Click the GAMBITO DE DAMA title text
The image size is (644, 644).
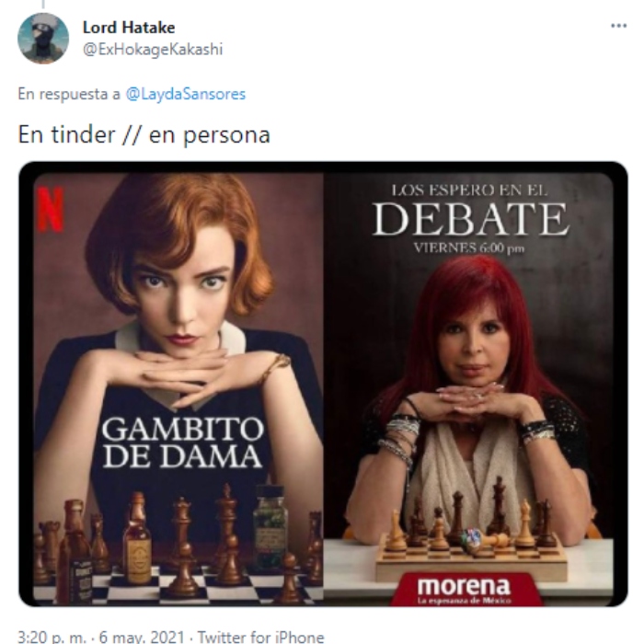[182, 443]
